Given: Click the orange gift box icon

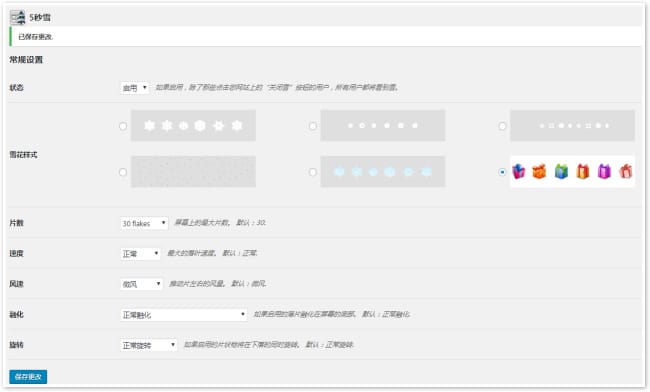Looking at the screenshot, I should 539,171.
